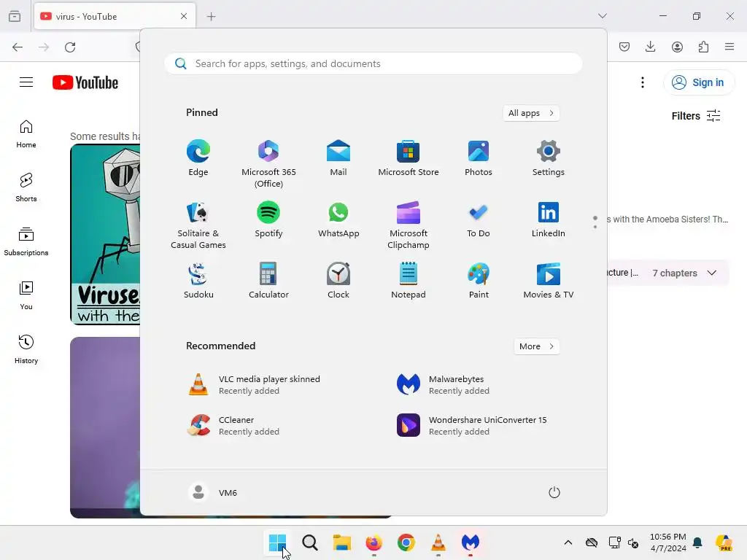Open Spotify
The image size is (747, 560).
click(x=268, y=219)
